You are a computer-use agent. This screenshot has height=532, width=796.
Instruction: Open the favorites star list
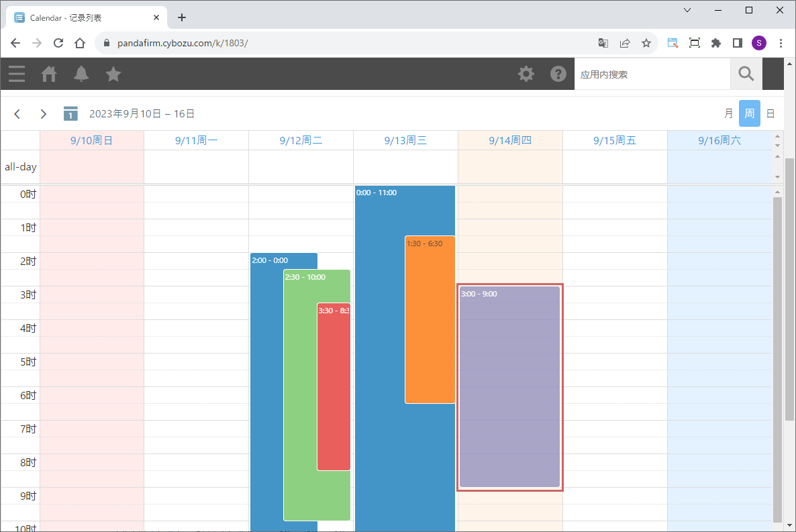click(113, 74)
